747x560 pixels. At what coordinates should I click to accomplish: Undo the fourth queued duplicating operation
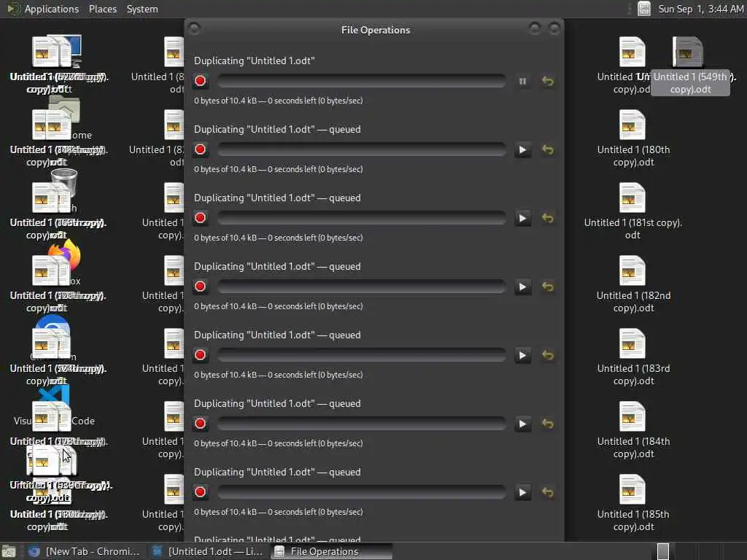point(548,356)
